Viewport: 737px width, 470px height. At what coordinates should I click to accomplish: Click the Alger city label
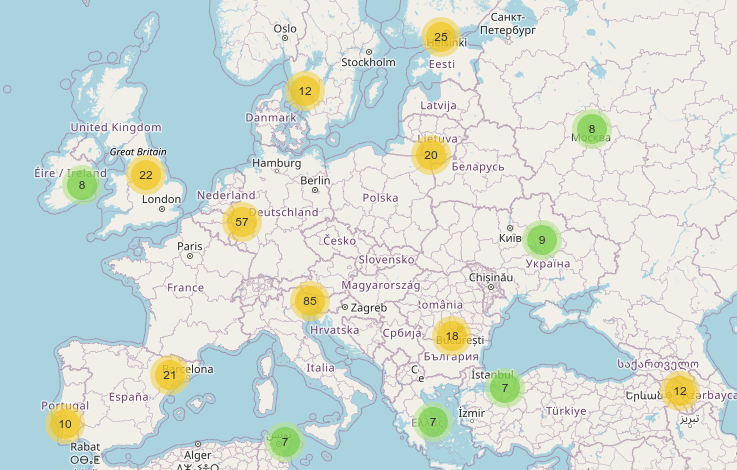click(x=197, y=455)
